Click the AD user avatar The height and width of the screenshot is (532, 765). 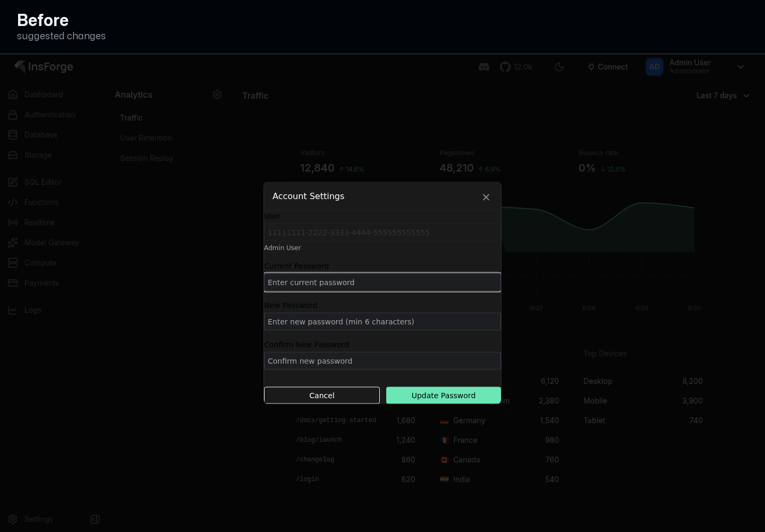654,67
